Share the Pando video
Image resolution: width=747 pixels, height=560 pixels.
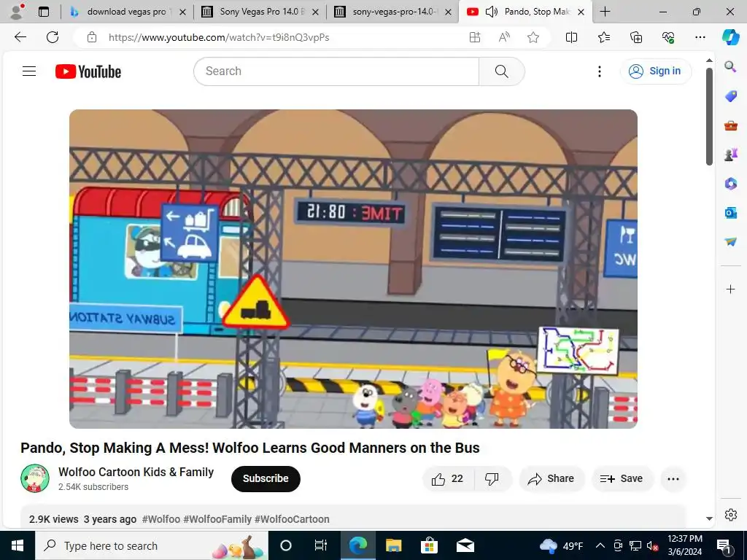[x=551, y=479]
